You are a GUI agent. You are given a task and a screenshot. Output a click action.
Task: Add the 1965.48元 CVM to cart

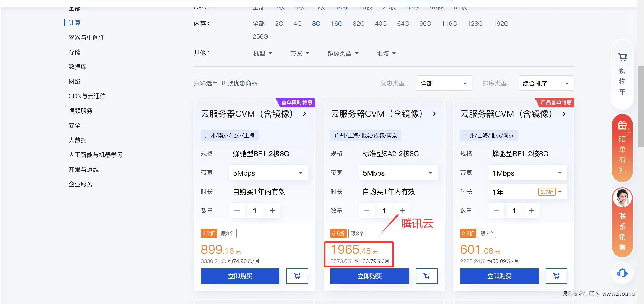click(427, 276)
